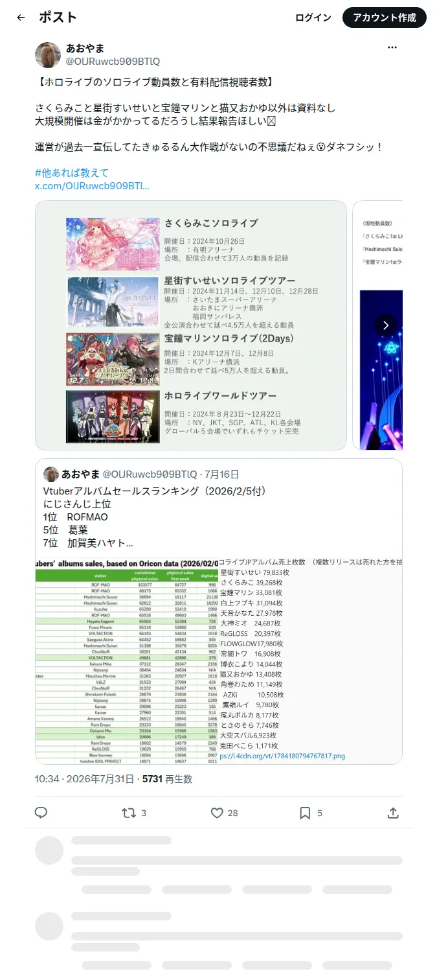
Task: Click the ログイン button
Action: pyautogui.click(x=313, y=17)
